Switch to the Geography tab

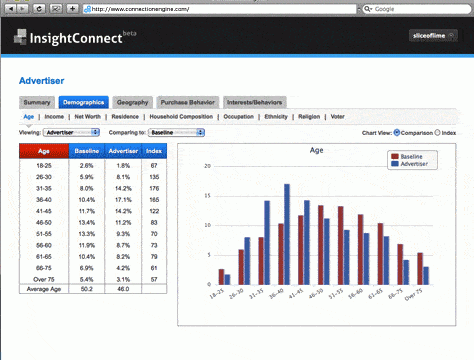pyautogui.click(x=132, y=102)
